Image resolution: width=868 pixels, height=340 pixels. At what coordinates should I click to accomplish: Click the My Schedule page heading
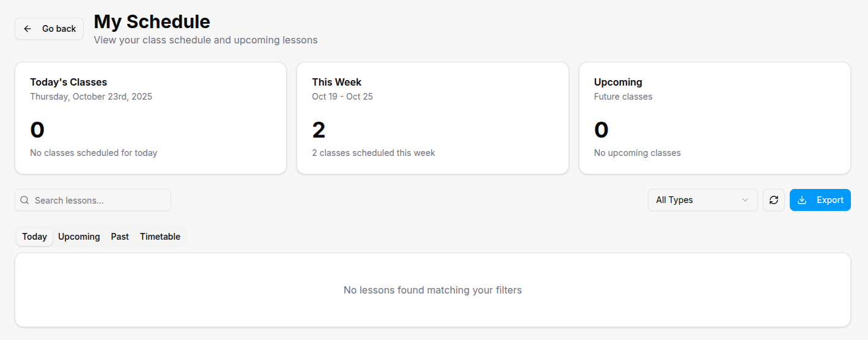coord(152,22)
